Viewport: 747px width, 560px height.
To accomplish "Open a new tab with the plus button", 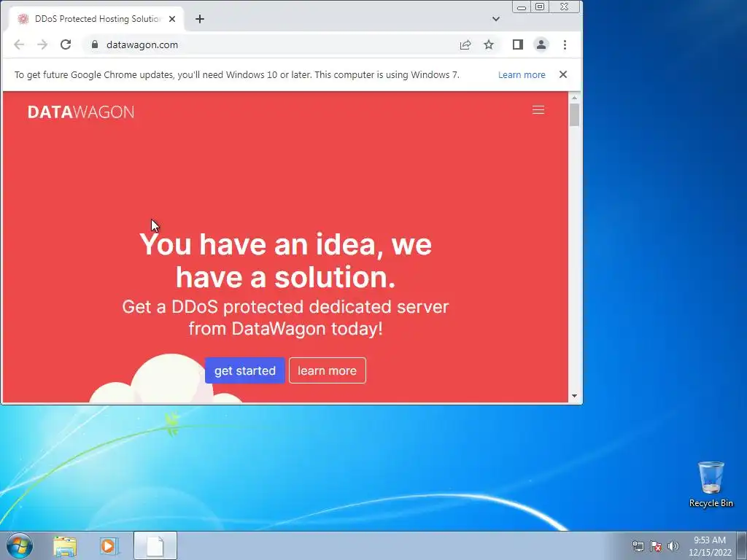I will click(x=200, y=19).
